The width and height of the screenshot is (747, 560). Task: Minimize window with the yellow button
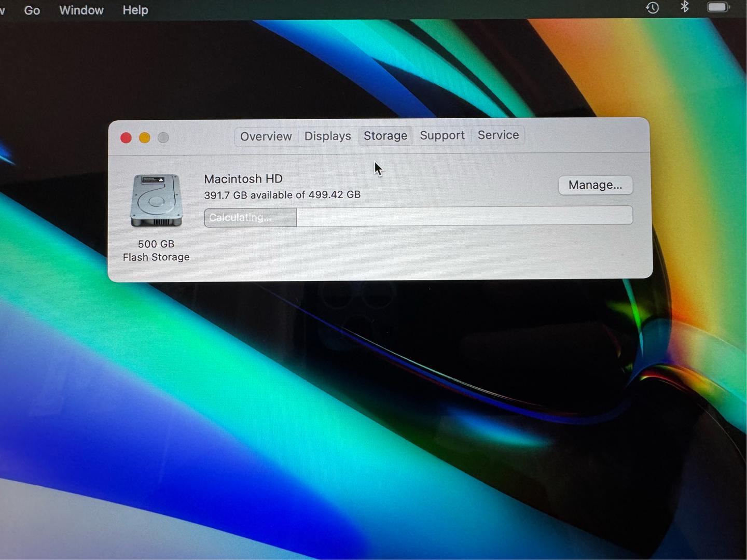pos(145,138)
